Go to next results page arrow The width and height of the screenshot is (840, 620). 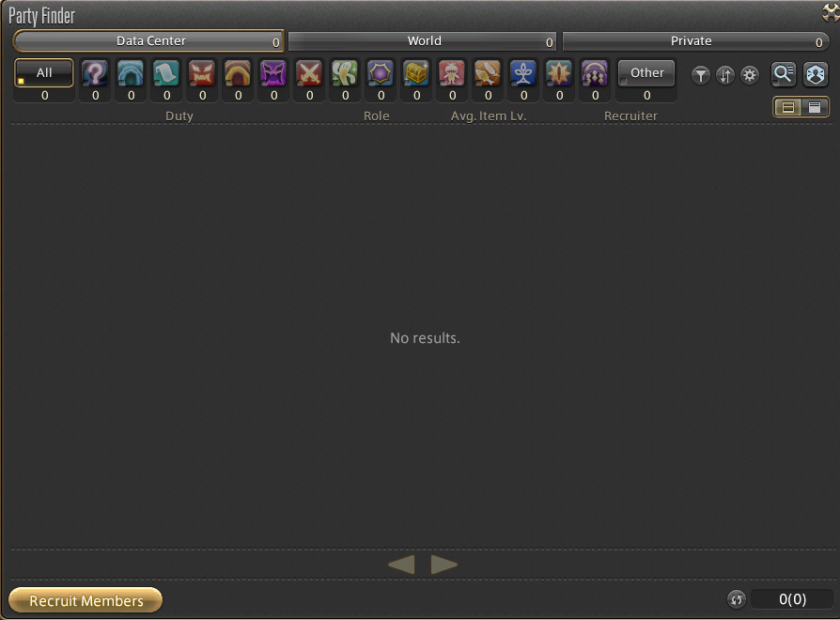[x=443, y=565]
